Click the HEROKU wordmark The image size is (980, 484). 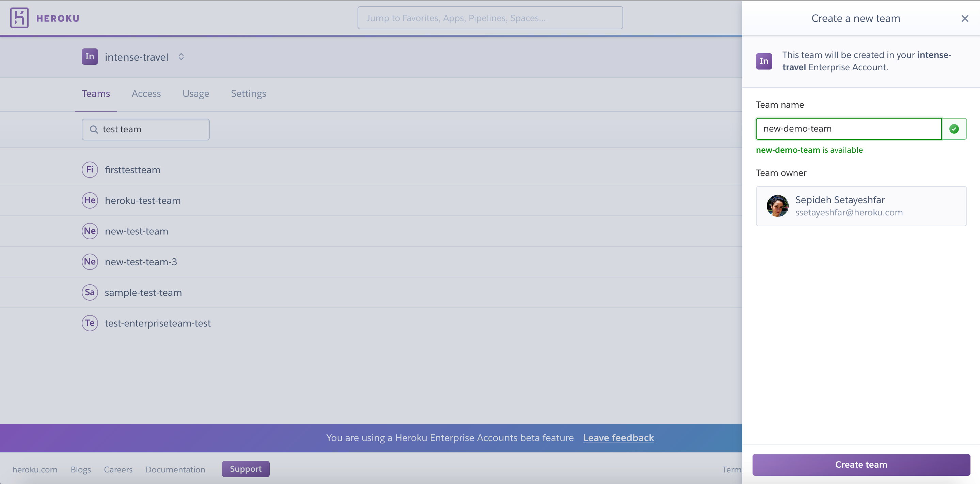(58, 18)
